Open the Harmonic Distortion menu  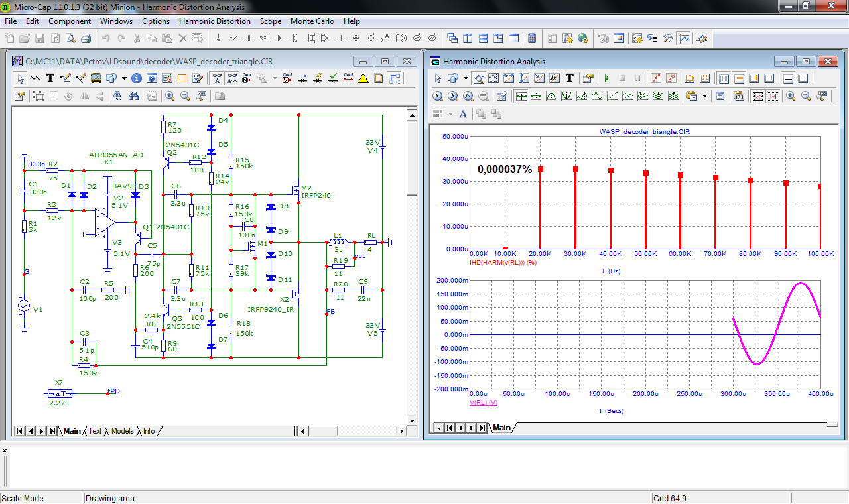click(214, 21)
